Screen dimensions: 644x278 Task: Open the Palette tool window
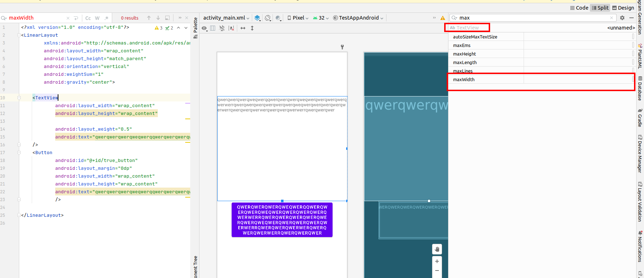click(195, 28)
